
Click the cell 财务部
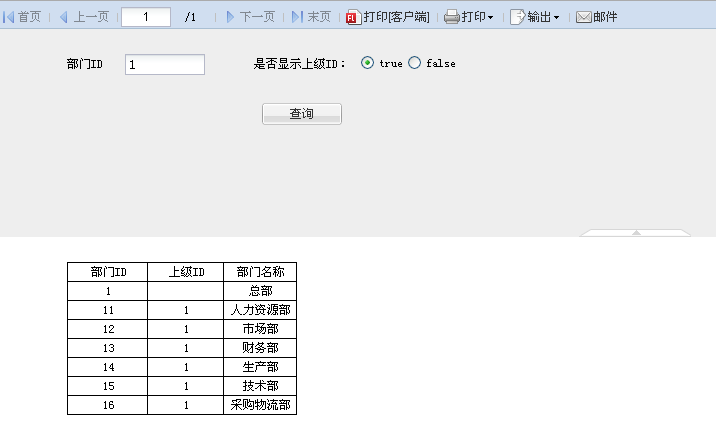[260, 348]
